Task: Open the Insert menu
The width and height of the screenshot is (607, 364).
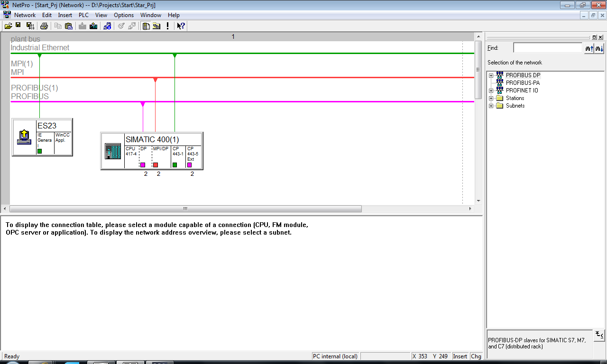Action: [x=65, y=15]
